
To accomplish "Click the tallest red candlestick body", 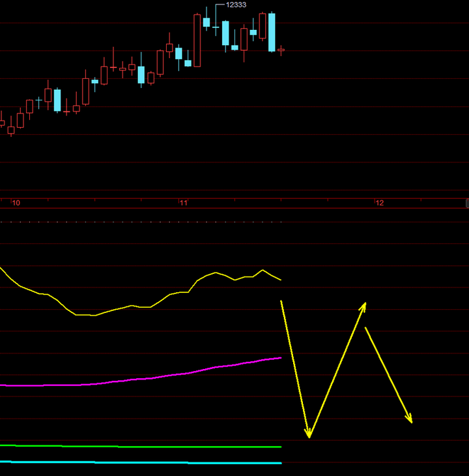I will click(x=197, y=40).
